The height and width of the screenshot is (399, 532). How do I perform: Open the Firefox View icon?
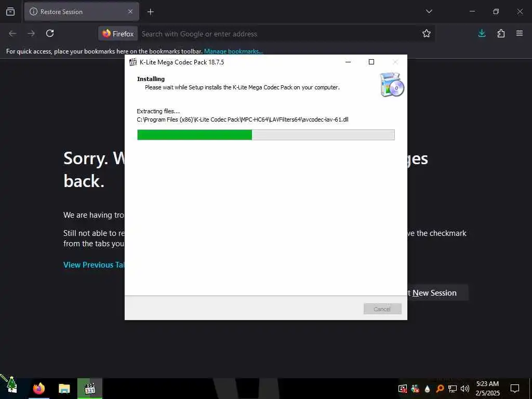[x=10, y=11]
